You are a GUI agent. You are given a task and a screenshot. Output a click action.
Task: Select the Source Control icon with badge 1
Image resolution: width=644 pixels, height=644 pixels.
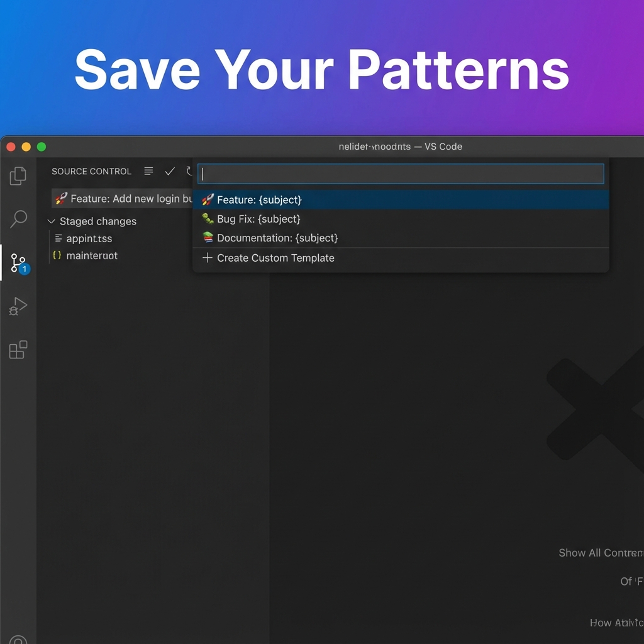pyautogui.click(x=18, y=263)
